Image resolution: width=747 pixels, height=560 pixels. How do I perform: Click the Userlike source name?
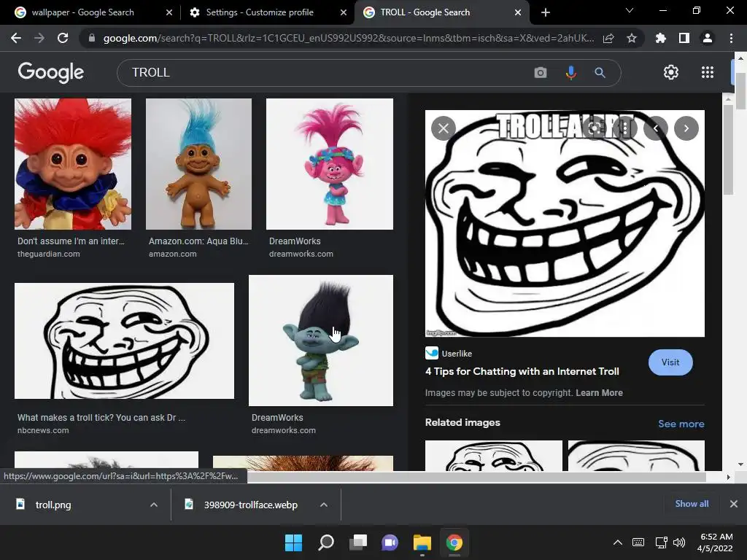click(457, 354)
